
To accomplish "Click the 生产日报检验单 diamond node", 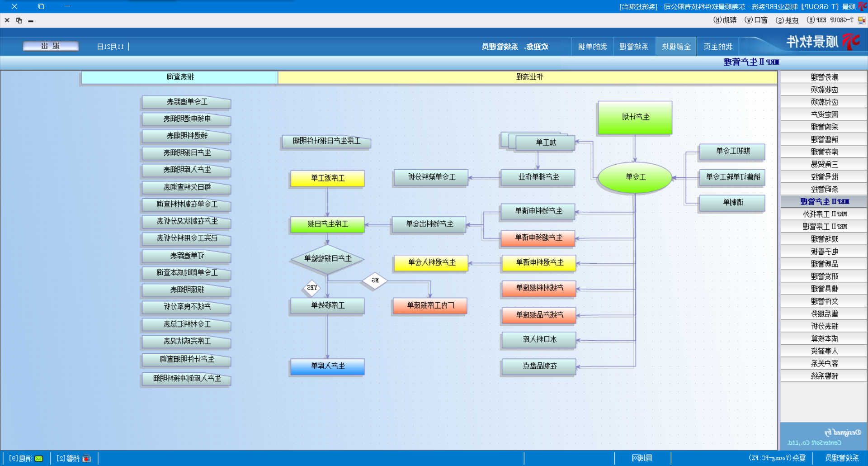I will click(328, 259).
